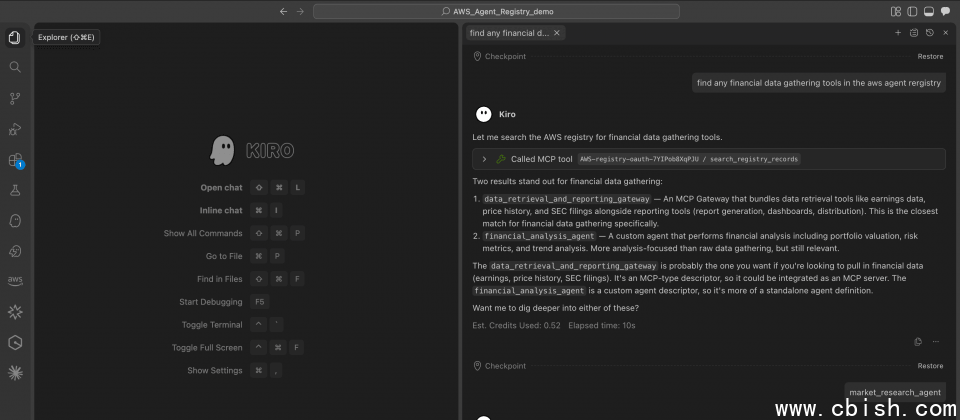Toggle the bottom panel visibility
The width and height of the screenshot is (960, 420).
(929, 11)
